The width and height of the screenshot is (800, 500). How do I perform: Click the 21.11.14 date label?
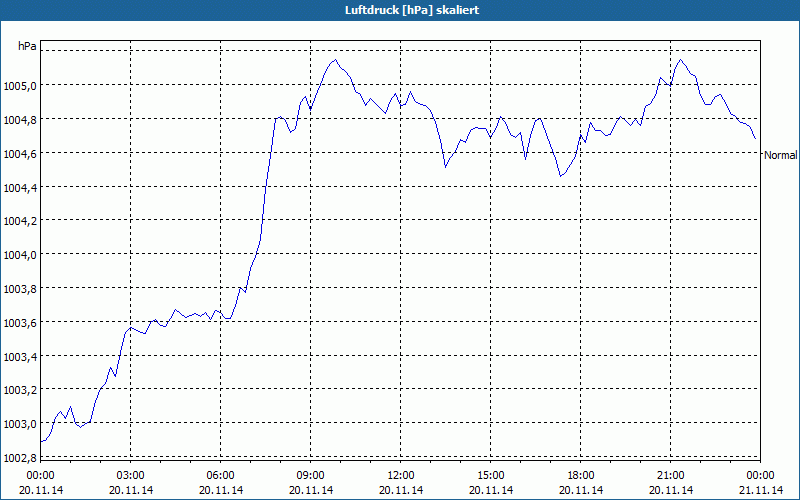(761, 490)
